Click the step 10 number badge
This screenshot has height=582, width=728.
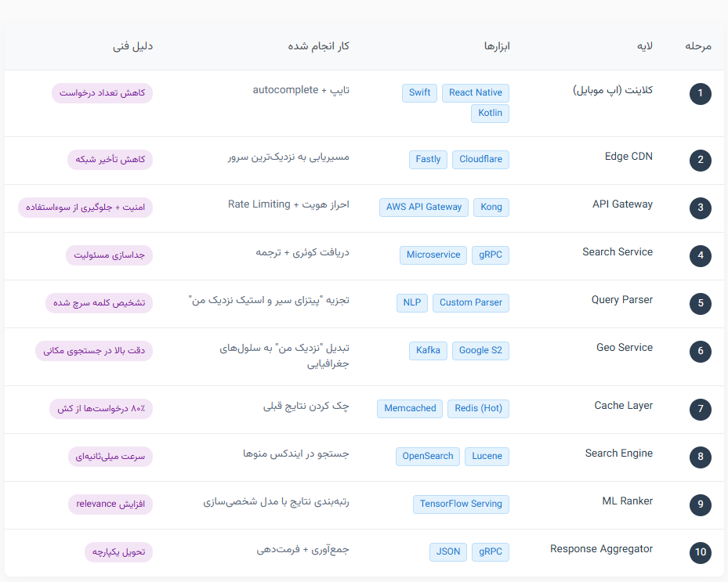(x=700, y=552)
